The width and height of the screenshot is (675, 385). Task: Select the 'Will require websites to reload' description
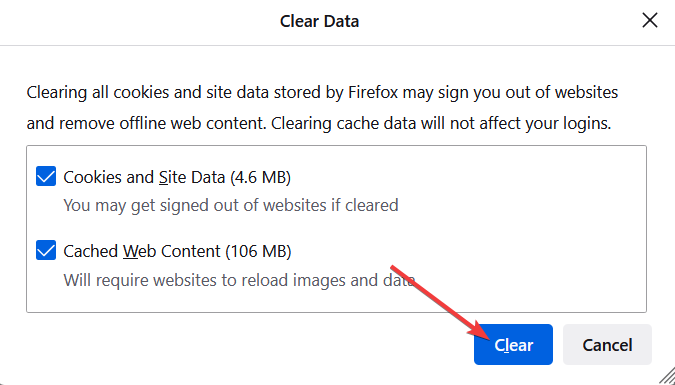click(x=239, y=280)
